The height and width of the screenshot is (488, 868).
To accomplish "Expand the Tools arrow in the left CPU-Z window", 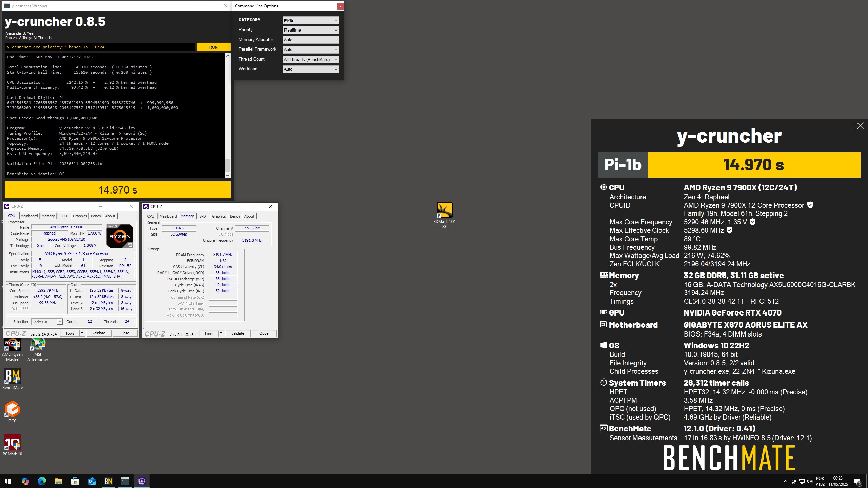I will coord(82,333).
